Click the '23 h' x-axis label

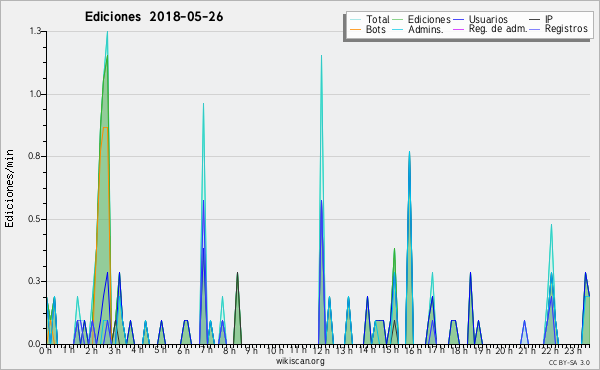click(573, 350)
